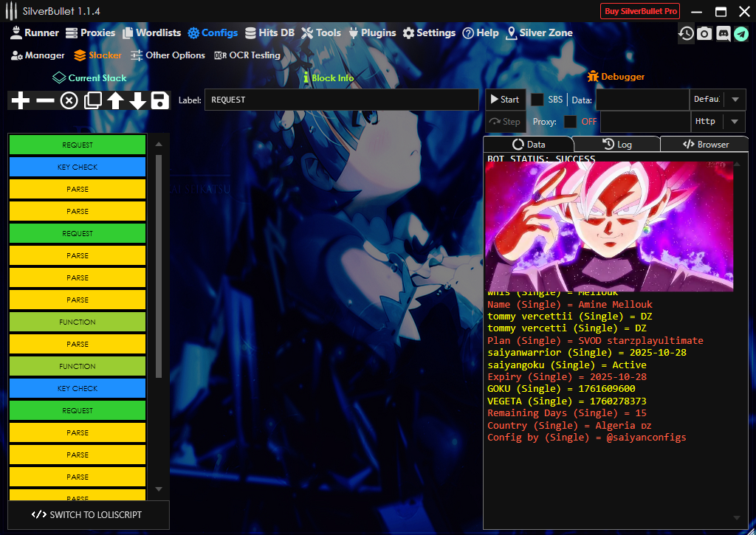Click the add block plus icon
This screenshot has height=535, width=756.
tap(20, 101)
